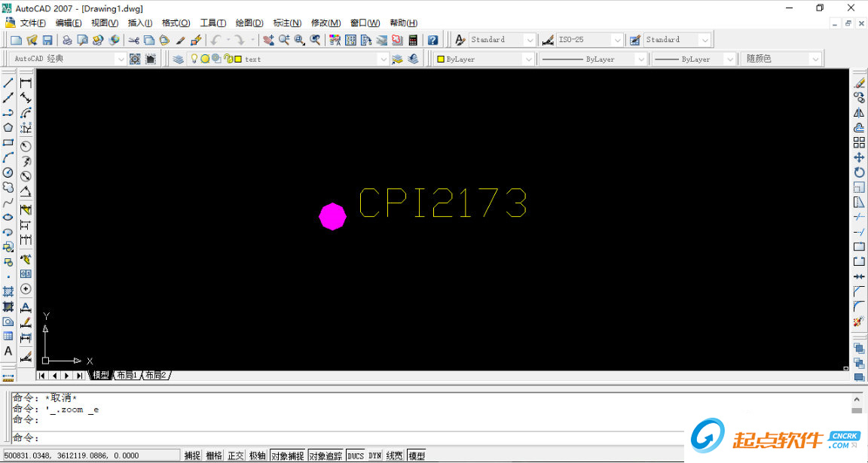Open the 绘图(D) menu
Viewport: 868px width, 463px height.
click(249, 23)
